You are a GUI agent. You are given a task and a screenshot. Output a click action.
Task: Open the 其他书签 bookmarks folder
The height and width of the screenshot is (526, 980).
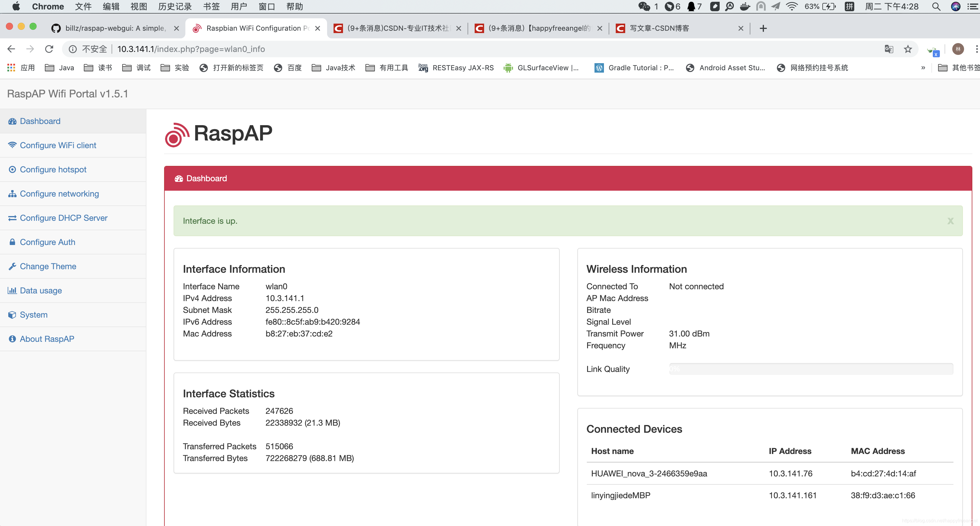pyautogui.click(x=959, y=68)
